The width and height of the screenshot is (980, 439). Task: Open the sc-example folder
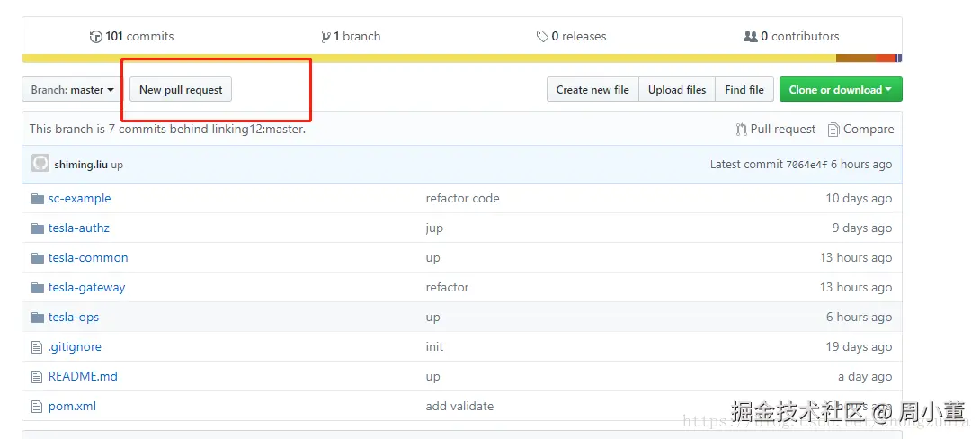[79, 198]
